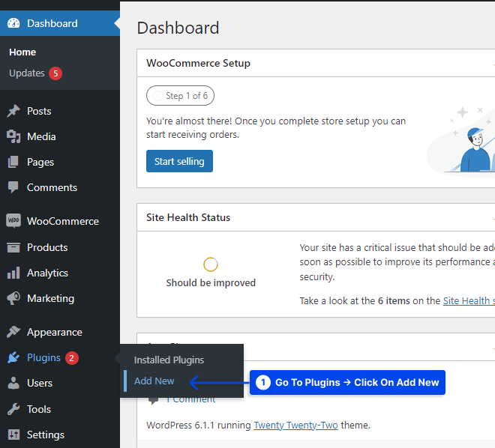Viewport: 495px width, 448px height.
Task: Click the Dashboard gauge icon
Action: tap(13, 23)
